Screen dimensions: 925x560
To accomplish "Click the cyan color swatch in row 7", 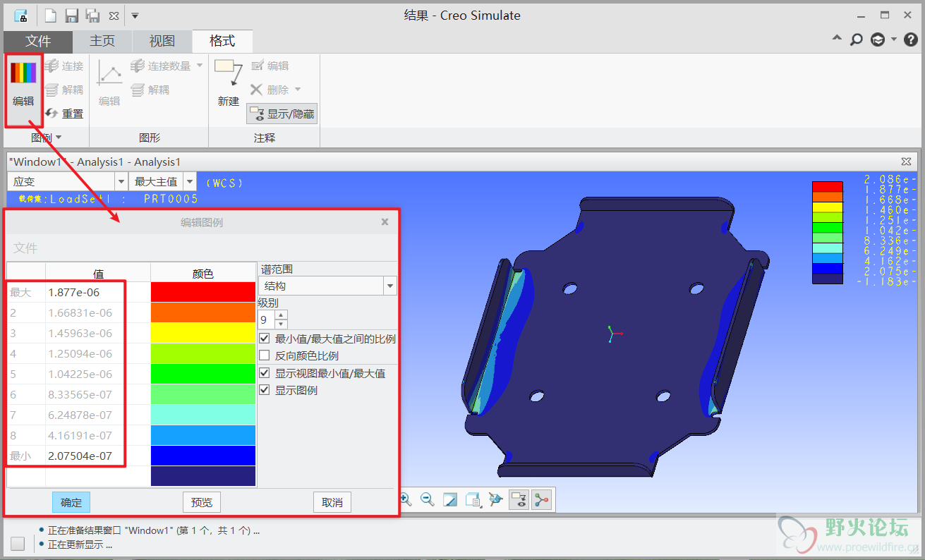I will point(203,415).
